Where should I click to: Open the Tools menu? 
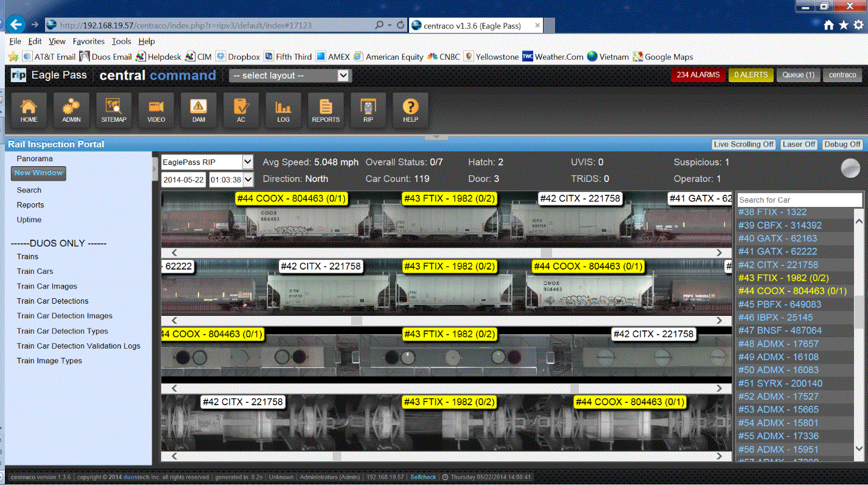point(121,41)
